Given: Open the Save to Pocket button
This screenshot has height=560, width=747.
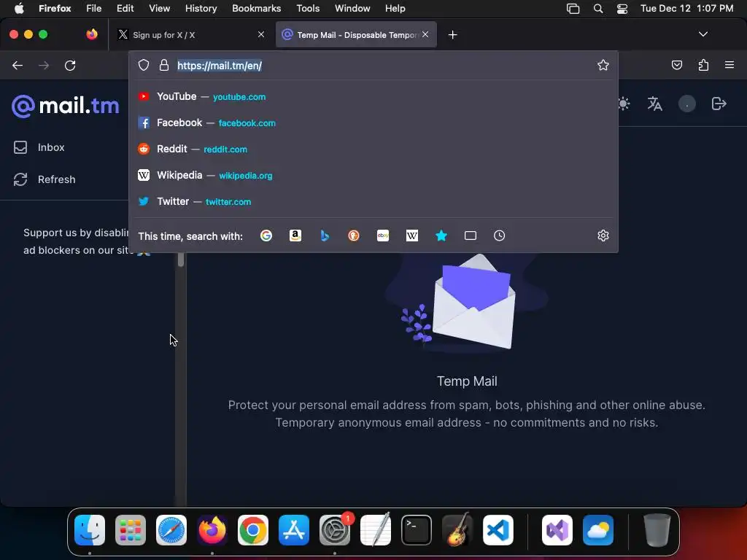Looking at the screenshot, I should pyautogui.click(x=677, y=65).
